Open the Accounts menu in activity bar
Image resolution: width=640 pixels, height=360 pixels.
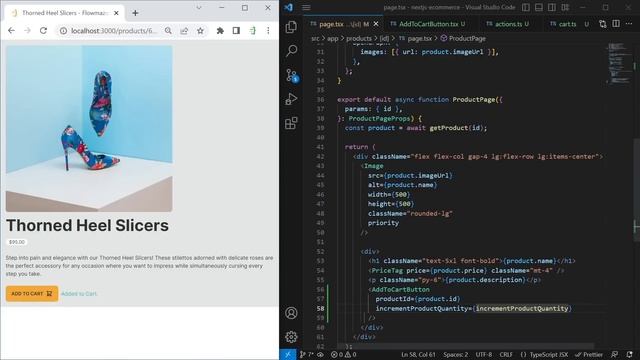click(x=291, y=313)
